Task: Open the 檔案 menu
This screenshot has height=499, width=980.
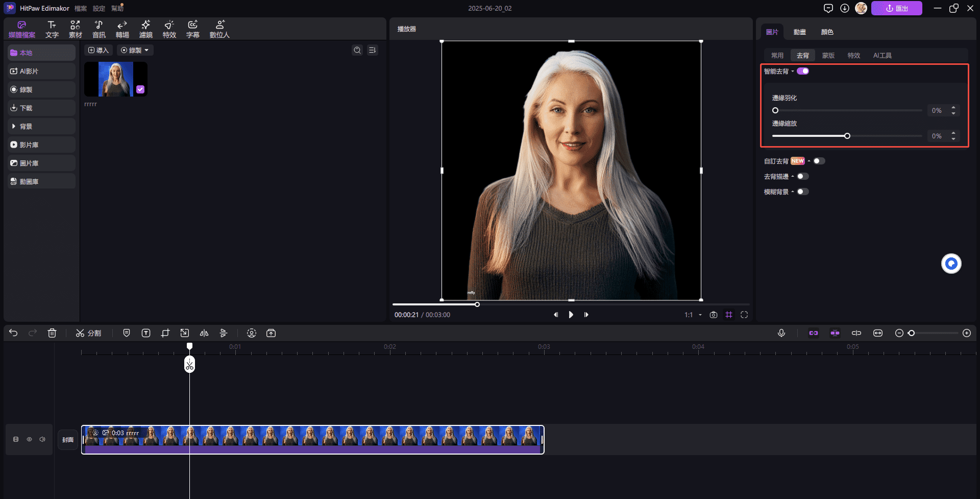Action: pyautogui.click(x=81, y=8)
